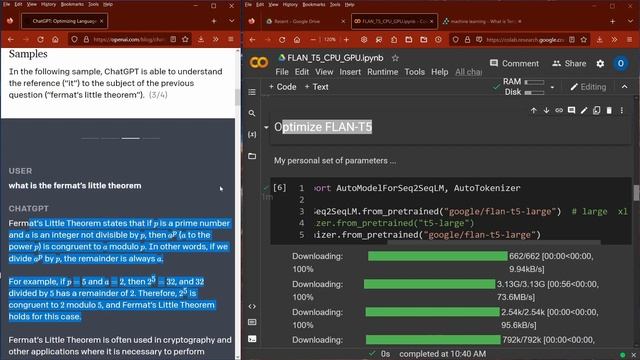Image resolution: width=640 pixels, height=360 pixels.
Task: Open the All changes saved link
Action: 469,72
